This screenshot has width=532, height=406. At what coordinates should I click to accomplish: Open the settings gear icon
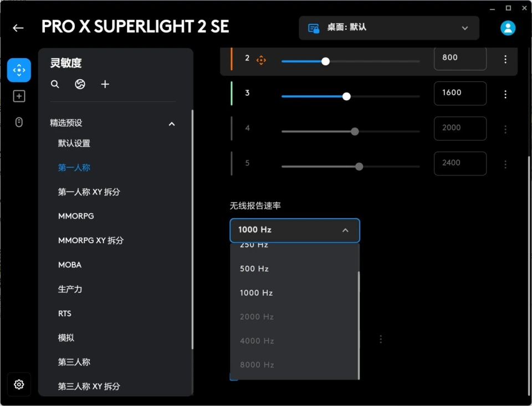pos(19,384)
